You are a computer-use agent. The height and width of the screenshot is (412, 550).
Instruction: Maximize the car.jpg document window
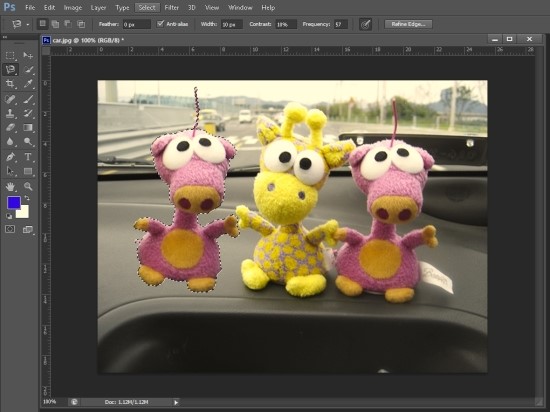pos(510,39)
